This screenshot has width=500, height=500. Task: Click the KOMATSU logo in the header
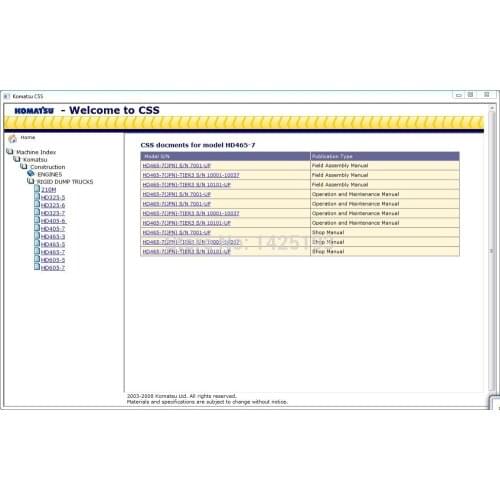click(34, 111)
